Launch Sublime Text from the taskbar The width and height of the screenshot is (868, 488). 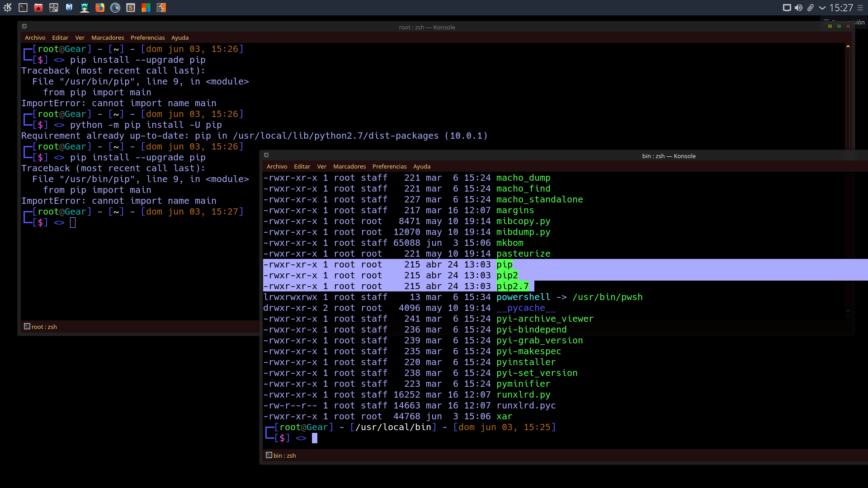point(131,8)
